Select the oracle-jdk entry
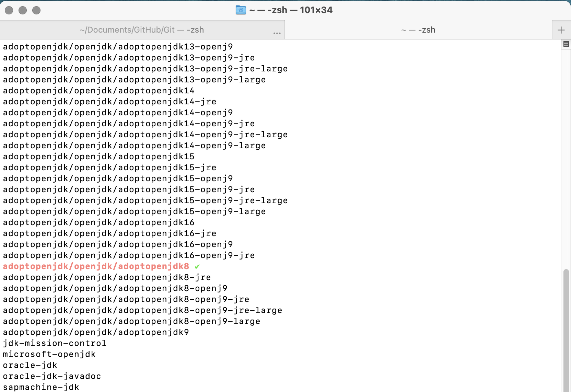Image resolution: width=571 pixels, height=392 pixels. tap(30, 365)
